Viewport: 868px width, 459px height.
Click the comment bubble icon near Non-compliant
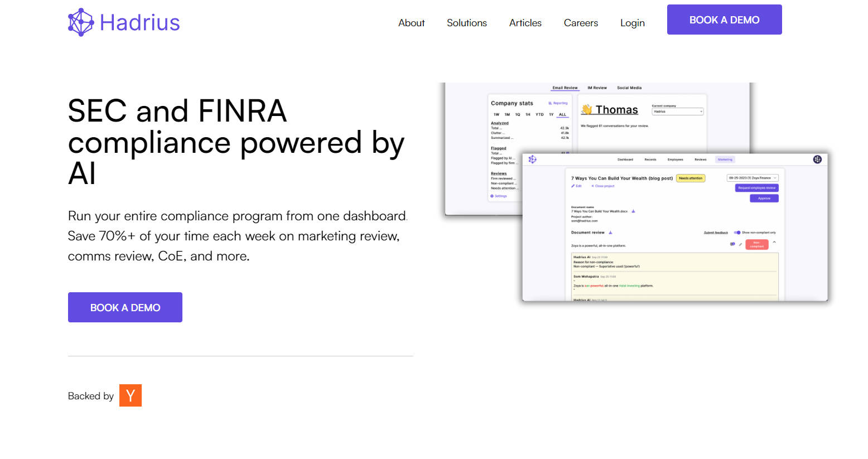click(x=732, y=244)
